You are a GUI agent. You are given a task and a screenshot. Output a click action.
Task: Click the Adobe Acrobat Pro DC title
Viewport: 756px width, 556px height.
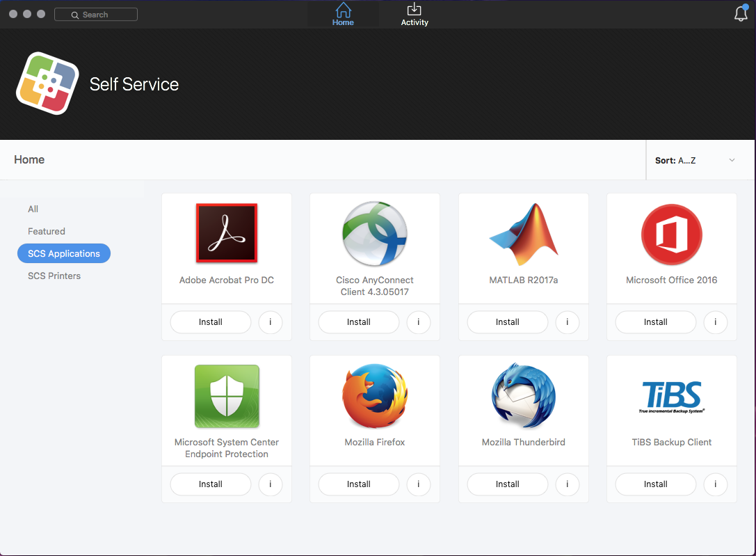coord(227,280)
